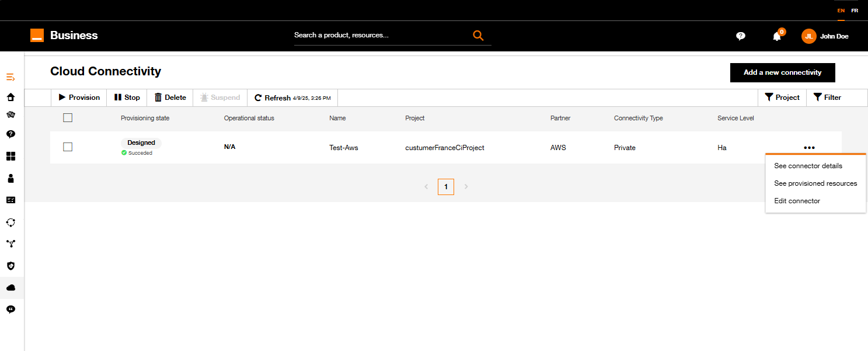The image size is (868, 351).
Task: Open the security shield icon in sidebar
Action: click(x=11, y=266)
